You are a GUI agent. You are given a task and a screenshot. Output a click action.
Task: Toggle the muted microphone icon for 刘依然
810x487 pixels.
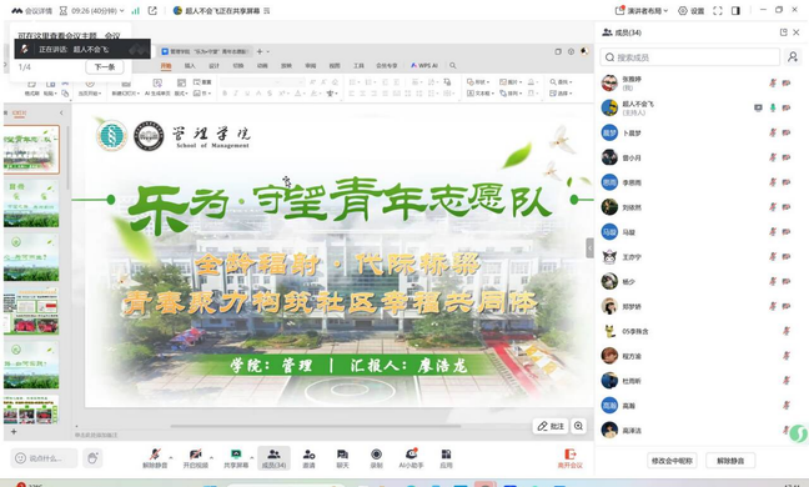[x=773, y=207]
